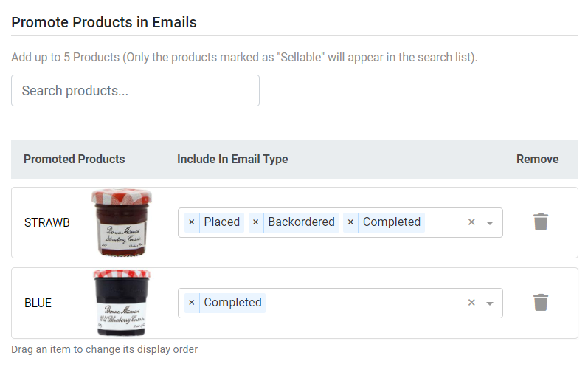Select the strawberry jam jar thumbnail
588x367 pixels.
point(122,223)
